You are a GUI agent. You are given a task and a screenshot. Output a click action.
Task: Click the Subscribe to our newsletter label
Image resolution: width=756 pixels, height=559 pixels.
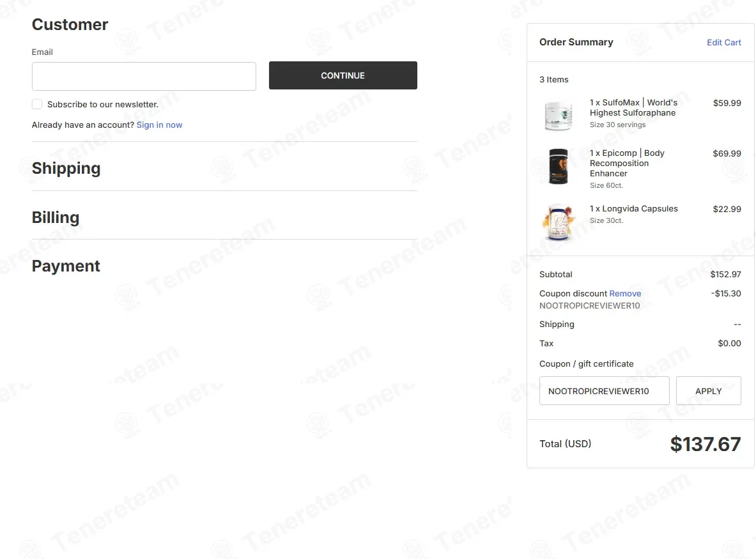[x=103, y=105]
